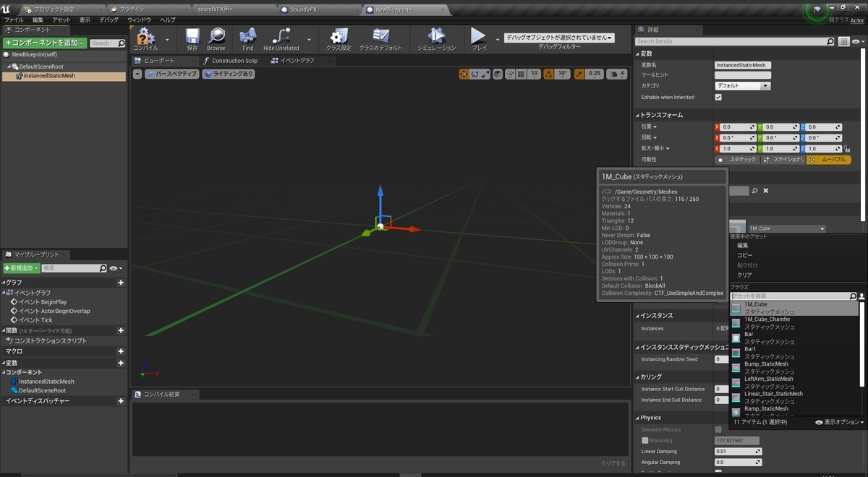The height and width of the screenshot is (477, 868).
Task: Select the scale gizmo mode icon
Action: pos(485,74)
